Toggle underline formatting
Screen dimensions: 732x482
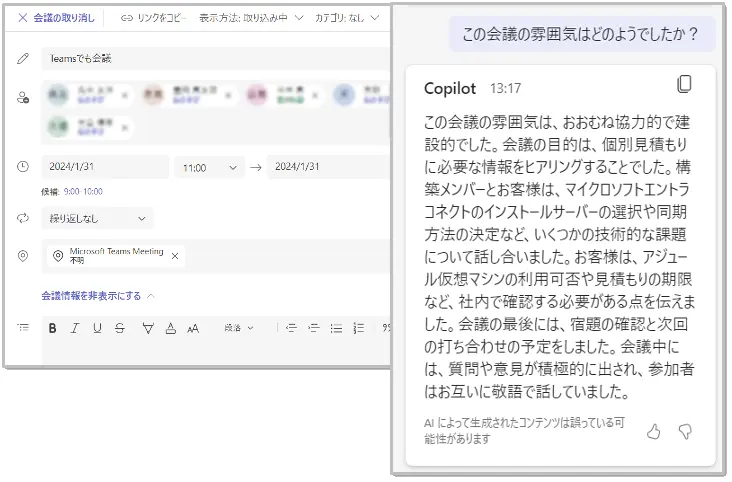(x=97, y=328)
